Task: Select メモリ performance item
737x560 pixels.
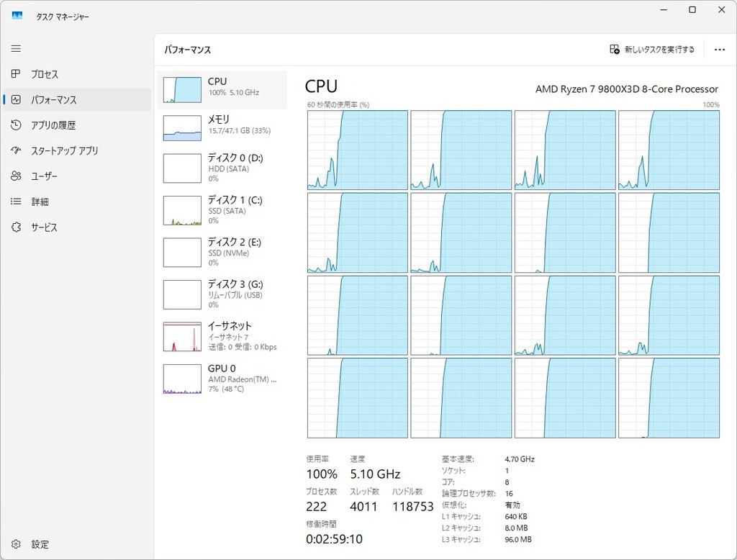Action: point(222,127)
